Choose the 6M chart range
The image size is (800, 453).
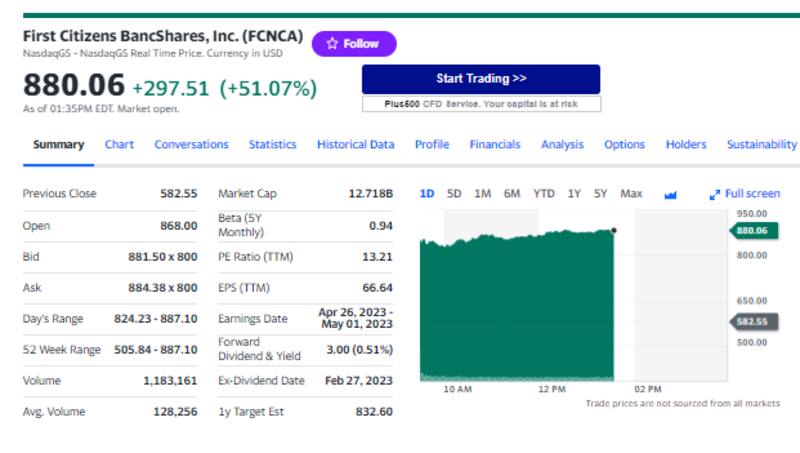tap(512, 194)
